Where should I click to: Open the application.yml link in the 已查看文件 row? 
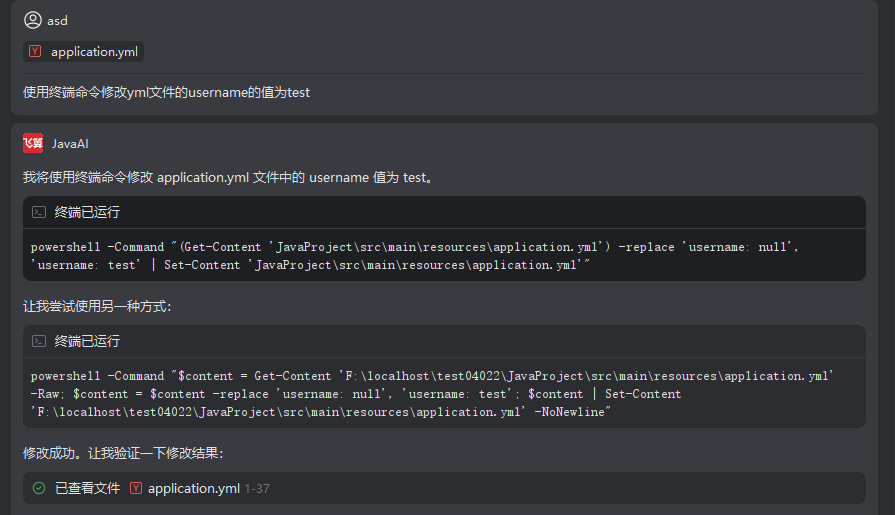pyautogui.click(x=194, y=488)
